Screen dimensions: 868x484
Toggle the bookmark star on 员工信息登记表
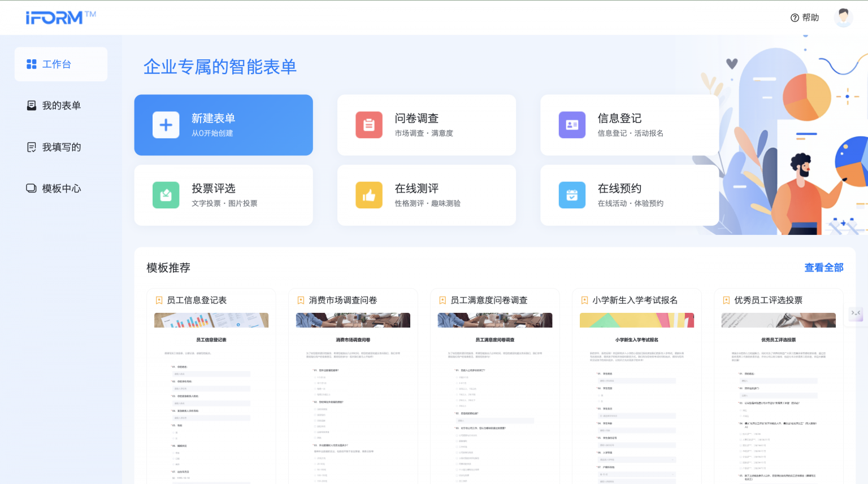click(x=159, y=300)
